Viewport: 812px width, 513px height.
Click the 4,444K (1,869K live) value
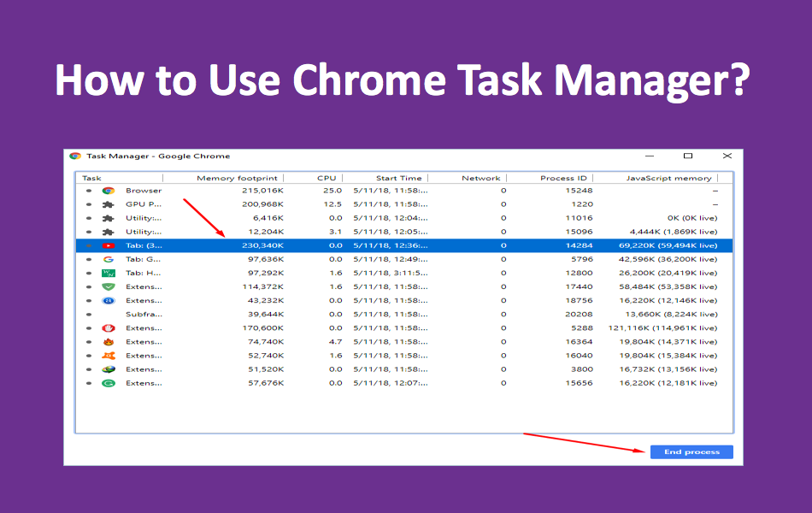(674, 232)
